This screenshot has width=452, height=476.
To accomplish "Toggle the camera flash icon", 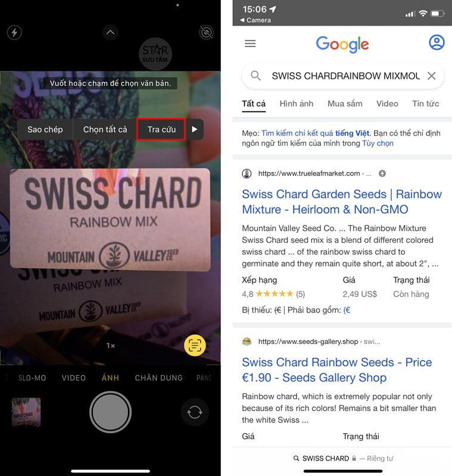I will click(x=14, y=32).
